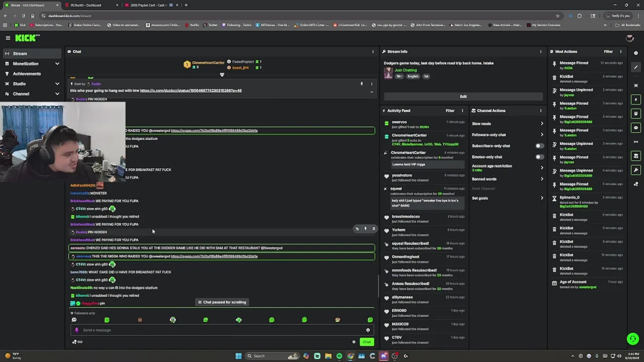Viewport: 644px width, 362px height.
Task: Expand the Banned words setting
Action: pyautogui.click(x=508, y=179)
